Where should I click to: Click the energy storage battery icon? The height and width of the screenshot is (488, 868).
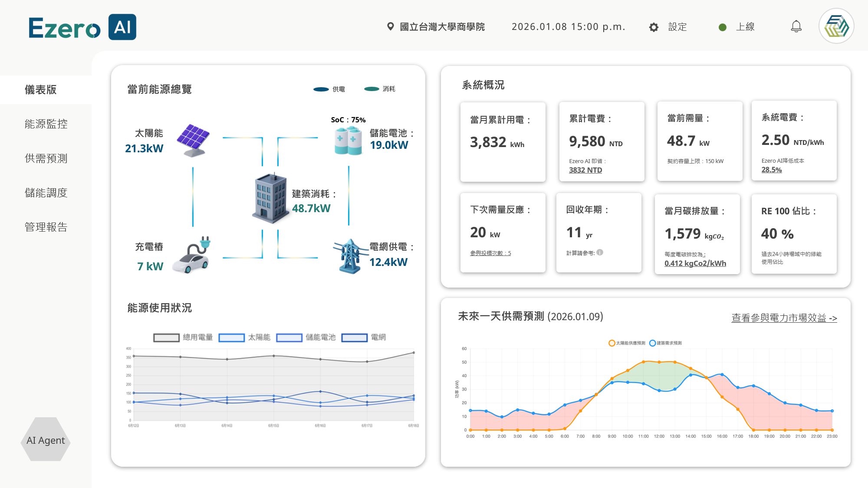pyautogui.click(x=348, y=141)
